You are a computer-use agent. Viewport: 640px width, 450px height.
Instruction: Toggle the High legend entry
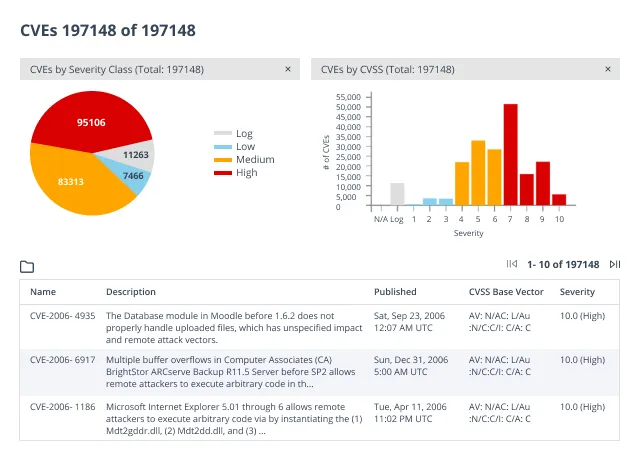236,173
